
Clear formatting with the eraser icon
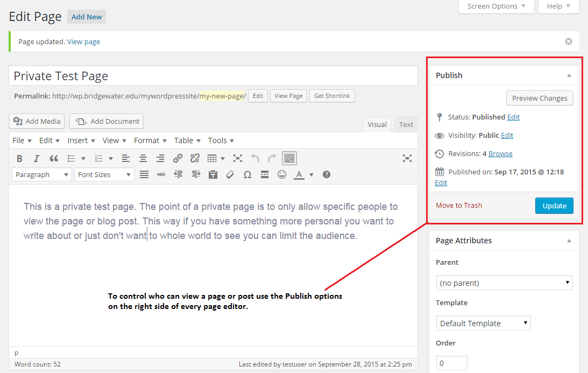coord(230,174)
